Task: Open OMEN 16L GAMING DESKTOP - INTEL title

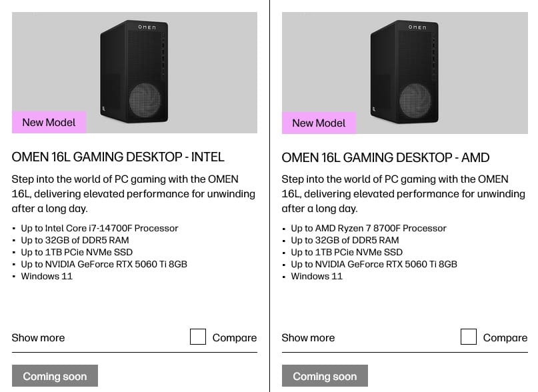Action: click(118, 157)
